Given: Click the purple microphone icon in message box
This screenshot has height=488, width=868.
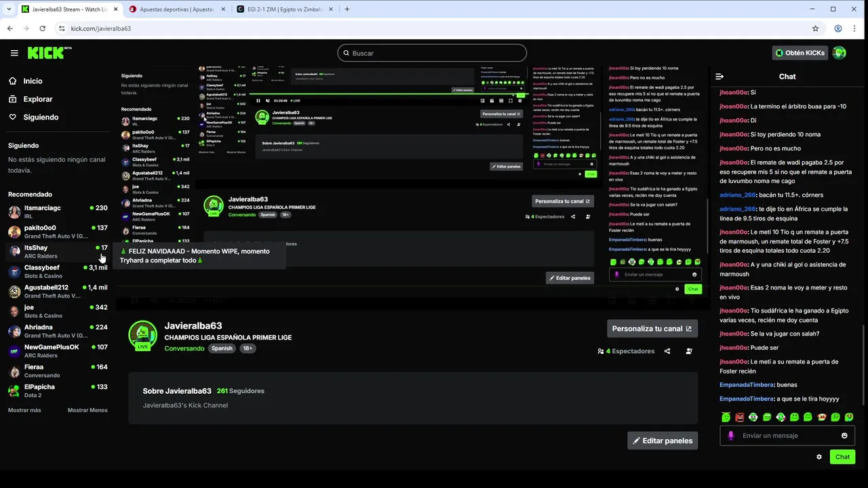Looking at the screenshot, I should click(731, 436).
